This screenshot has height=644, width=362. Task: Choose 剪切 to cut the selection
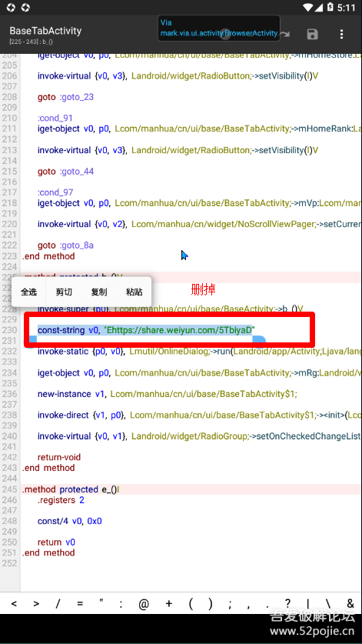pos(64,292)
